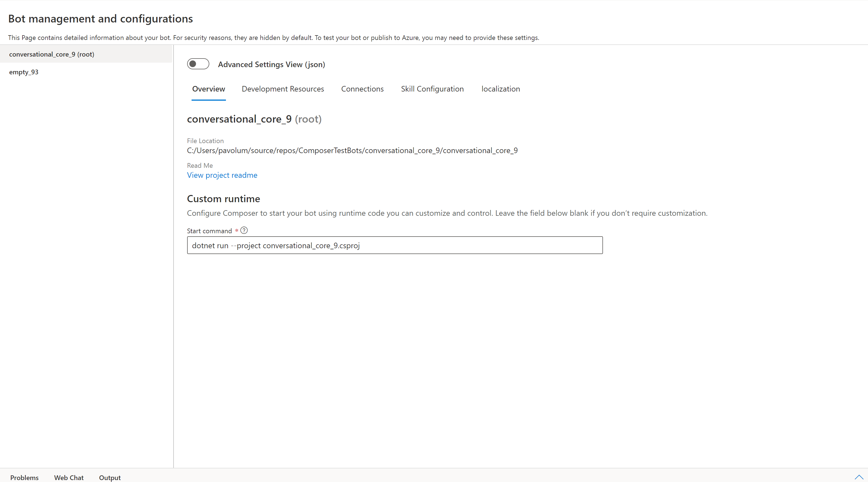
Task: Choose the empty_93 bot in sidebar
Action: click(x=24, y=72)
